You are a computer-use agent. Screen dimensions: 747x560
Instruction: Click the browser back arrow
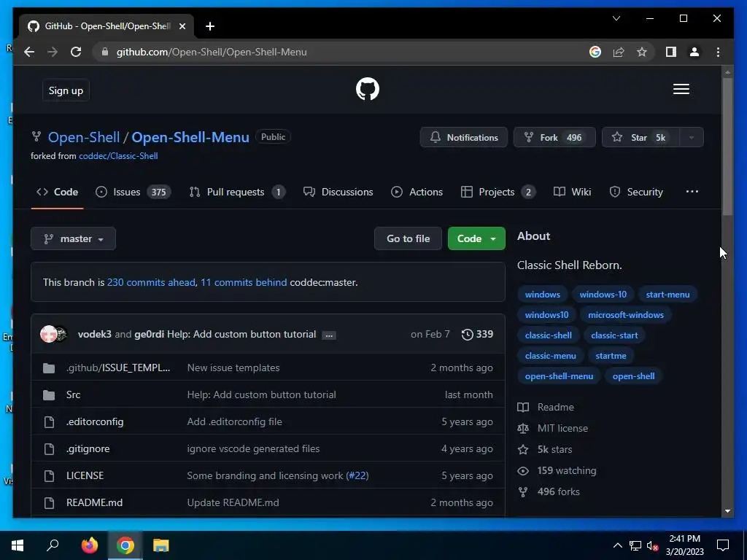[x=29, y=52]
